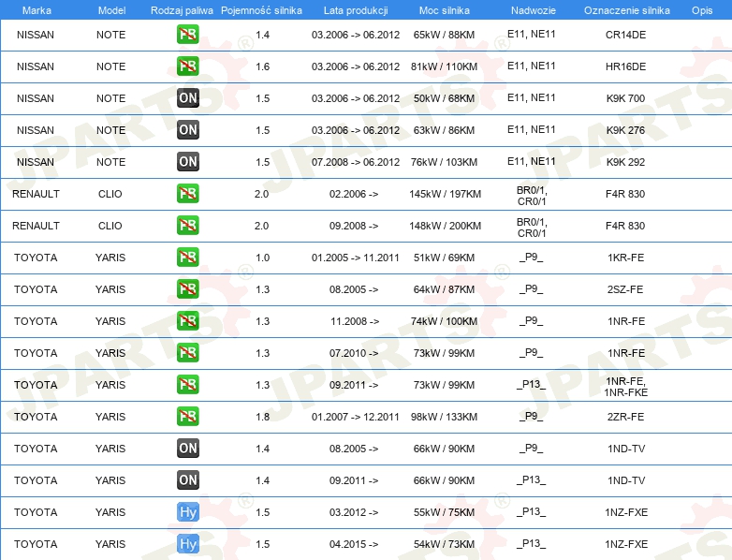Select engine code 1NR-FE, 1NR-FKE

pos(625,387)
